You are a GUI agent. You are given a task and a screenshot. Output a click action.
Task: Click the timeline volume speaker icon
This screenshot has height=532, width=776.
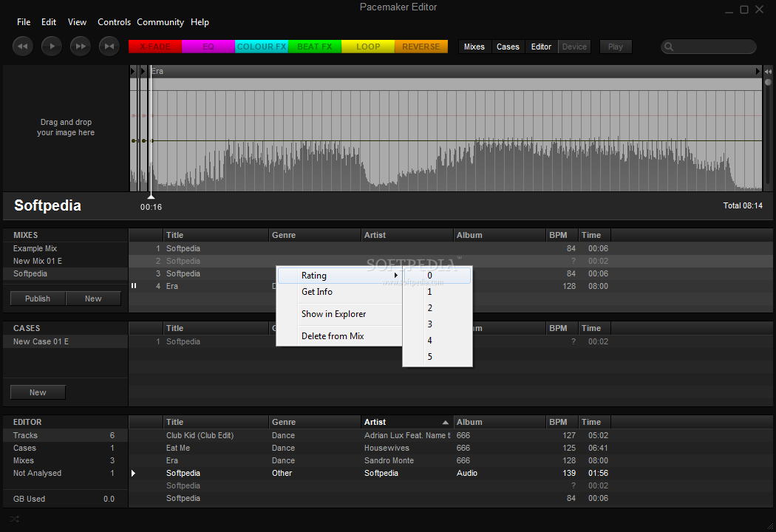pyautogui.click(x=768, y=72)
